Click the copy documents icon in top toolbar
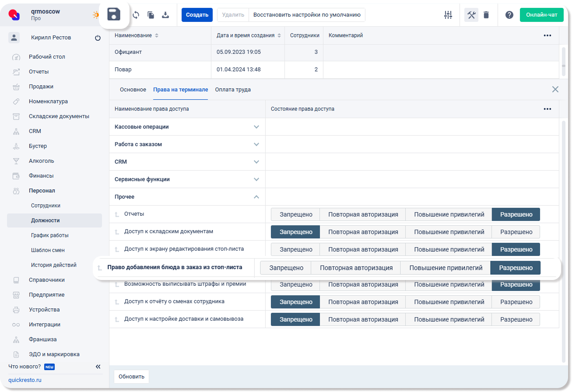Screen dimensions: 572x392 pos(151,15)
